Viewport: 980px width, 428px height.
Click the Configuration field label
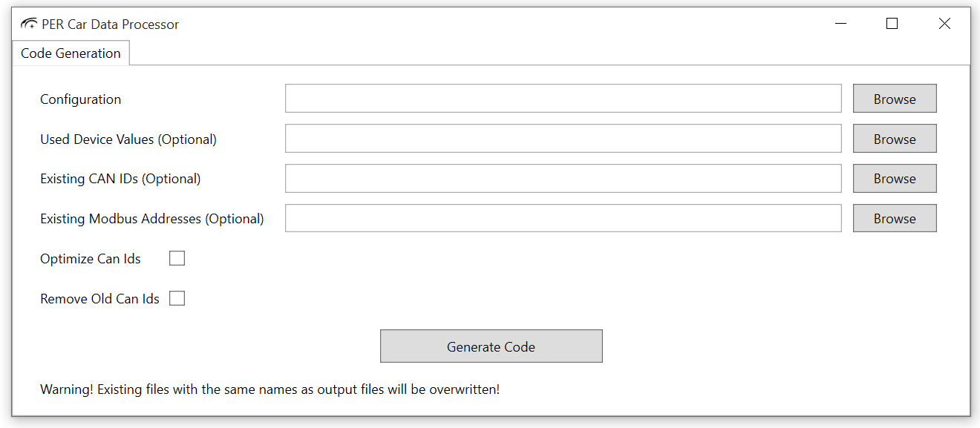80,99
